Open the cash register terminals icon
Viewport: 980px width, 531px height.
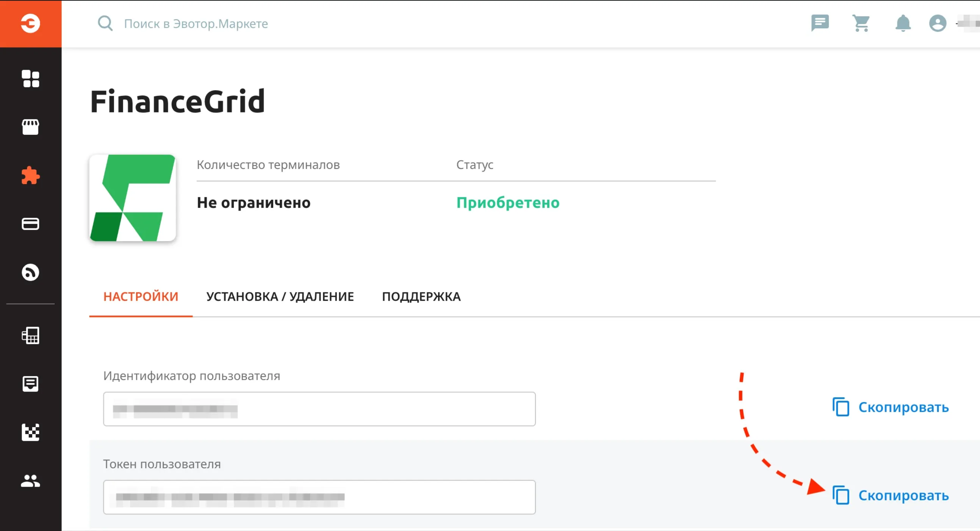click(30, 336)
